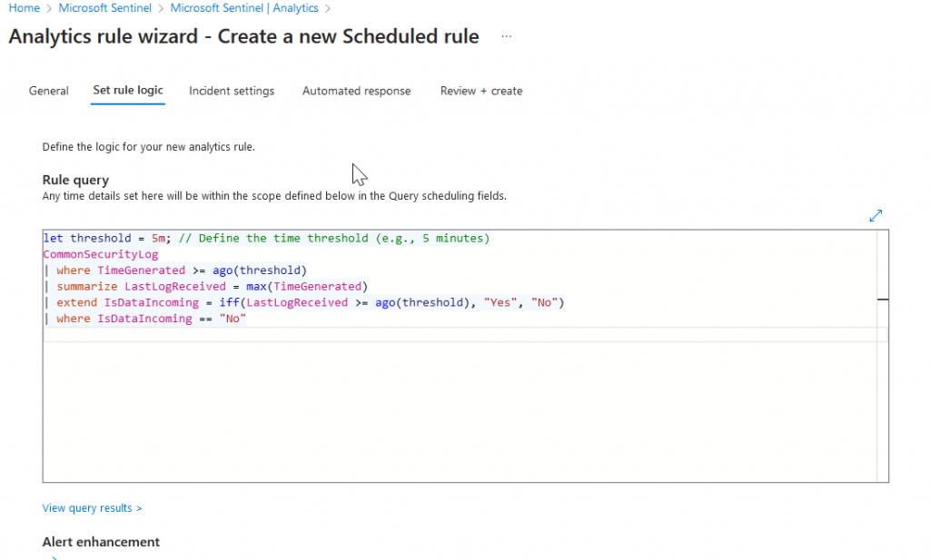930x560 pixels.
Task: Open the Incident settings tab
Action: click(232, 91)
